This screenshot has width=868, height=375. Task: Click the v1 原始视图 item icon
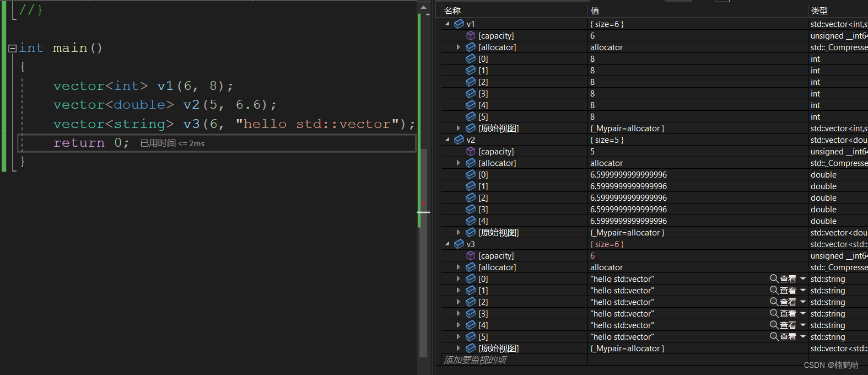pos(471,128)
